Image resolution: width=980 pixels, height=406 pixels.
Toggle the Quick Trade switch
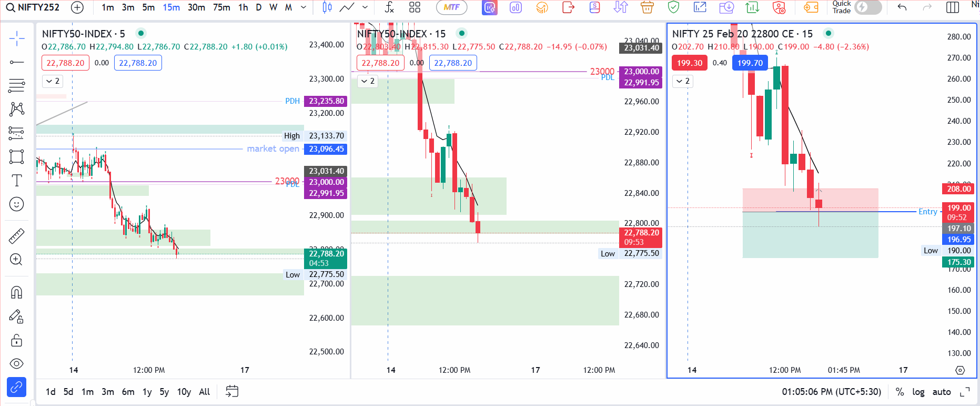(x=868, y=7)
